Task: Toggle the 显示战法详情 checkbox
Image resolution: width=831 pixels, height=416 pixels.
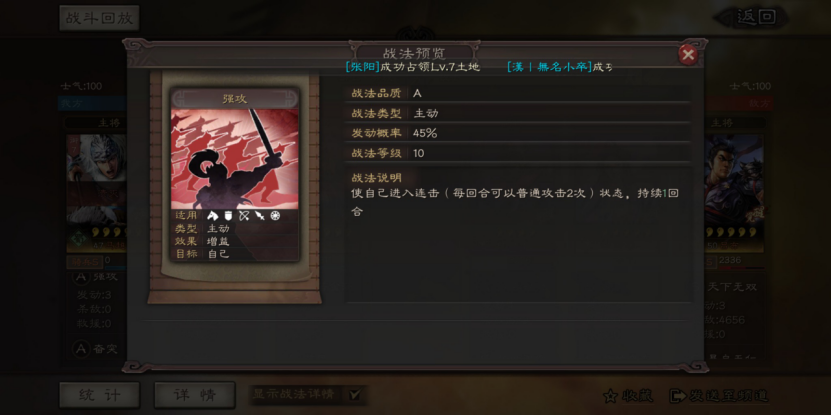Action: click(x=355, y=394)
